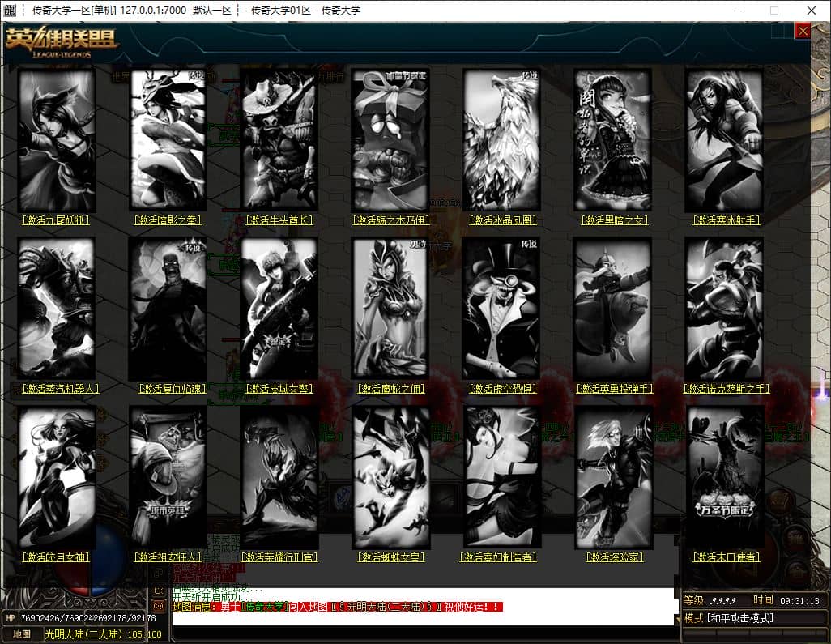Choose the 激活殇之木乃伊 link

(391, 220)
